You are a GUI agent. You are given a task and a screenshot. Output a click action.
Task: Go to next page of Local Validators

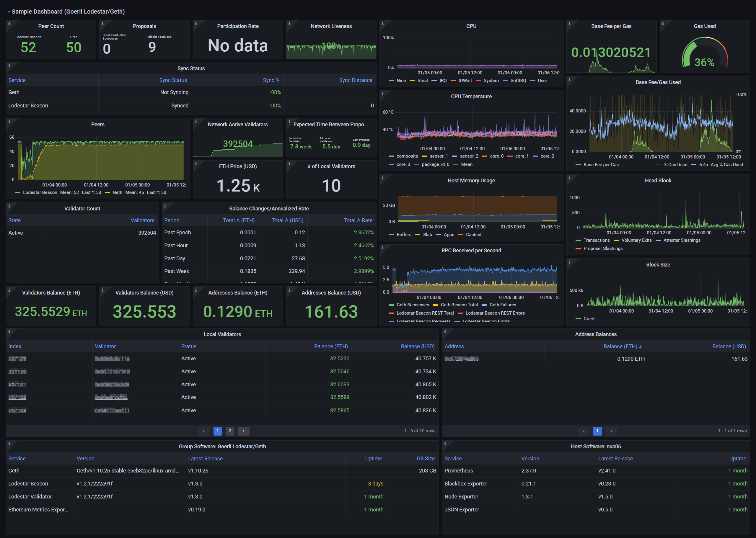244,431
